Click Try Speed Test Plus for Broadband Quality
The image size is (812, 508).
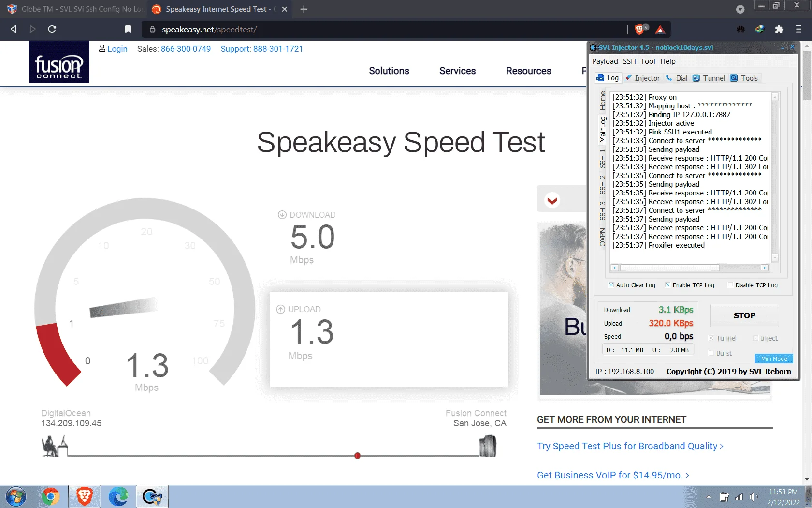coord(630,446)
